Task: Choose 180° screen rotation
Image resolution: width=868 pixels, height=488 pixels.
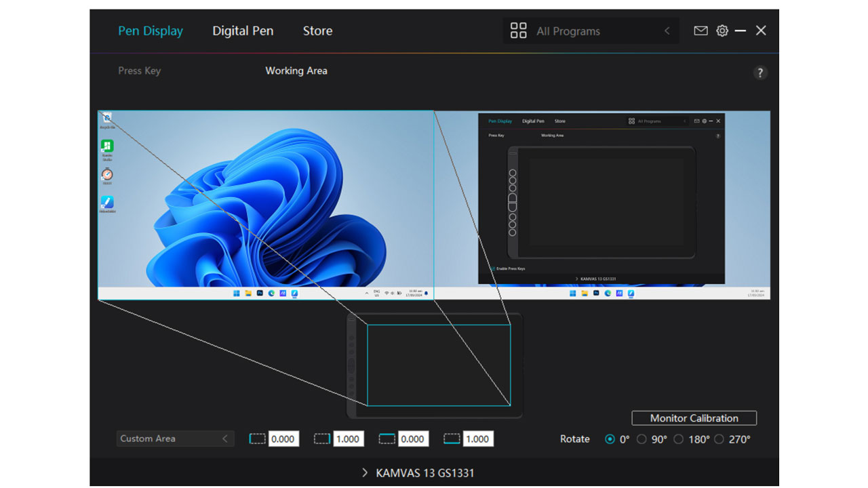Action: coord(679,439)
